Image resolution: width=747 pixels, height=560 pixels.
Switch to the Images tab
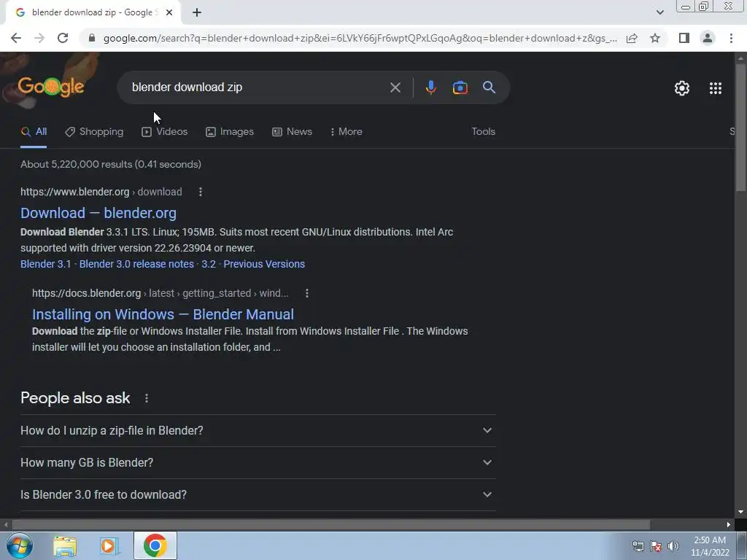(230, 132)
